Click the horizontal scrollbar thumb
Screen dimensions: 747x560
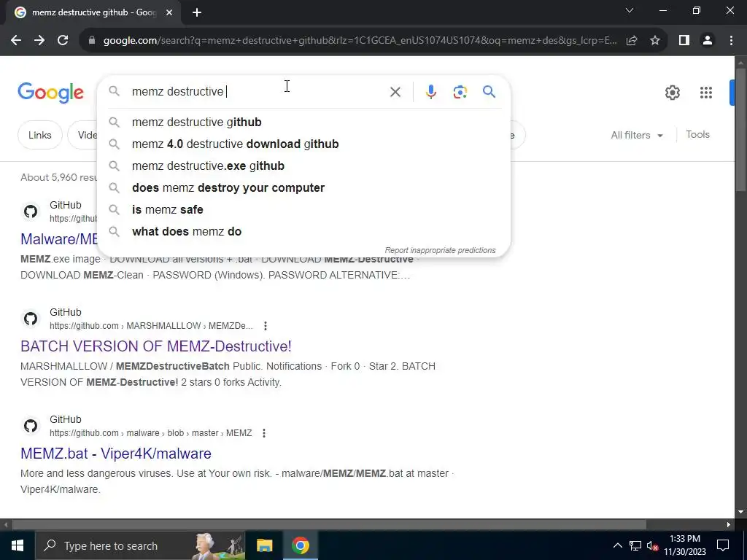point(329,525)
